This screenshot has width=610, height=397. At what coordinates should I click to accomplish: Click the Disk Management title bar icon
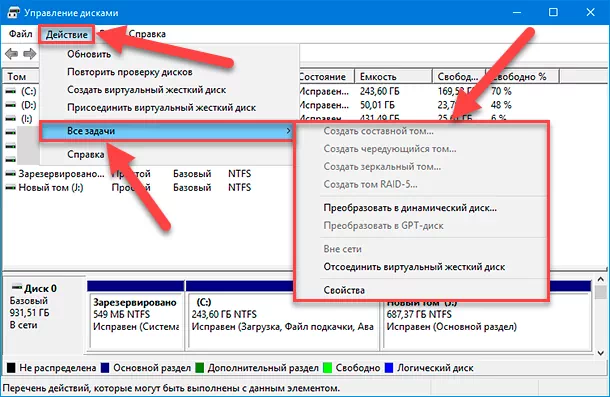click(x=13, y=12)
